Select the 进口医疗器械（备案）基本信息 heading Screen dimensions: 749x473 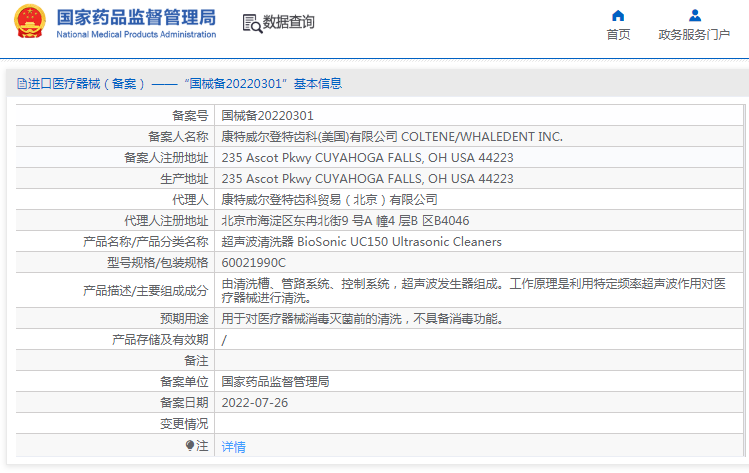pos(185,84)
